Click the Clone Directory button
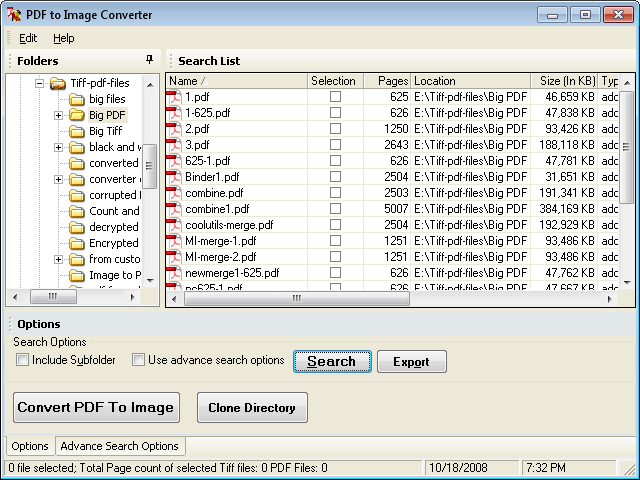Screen dimensions: 640x480 [x=252, y=408]
